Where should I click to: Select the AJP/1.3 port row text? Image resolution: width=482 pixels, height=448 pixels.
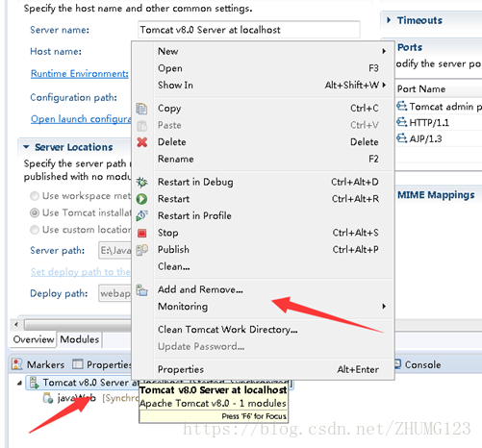(x=425, y=138)
